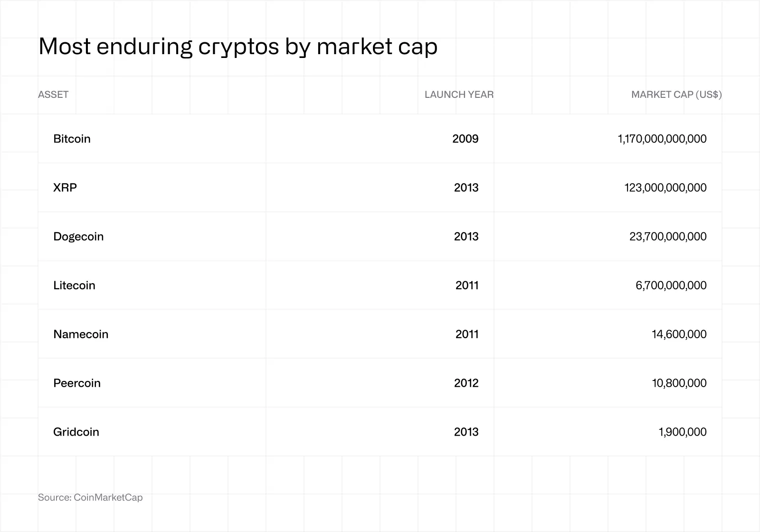Click Gridcoin's market cap 1,900,000

[x=683, y=432]
